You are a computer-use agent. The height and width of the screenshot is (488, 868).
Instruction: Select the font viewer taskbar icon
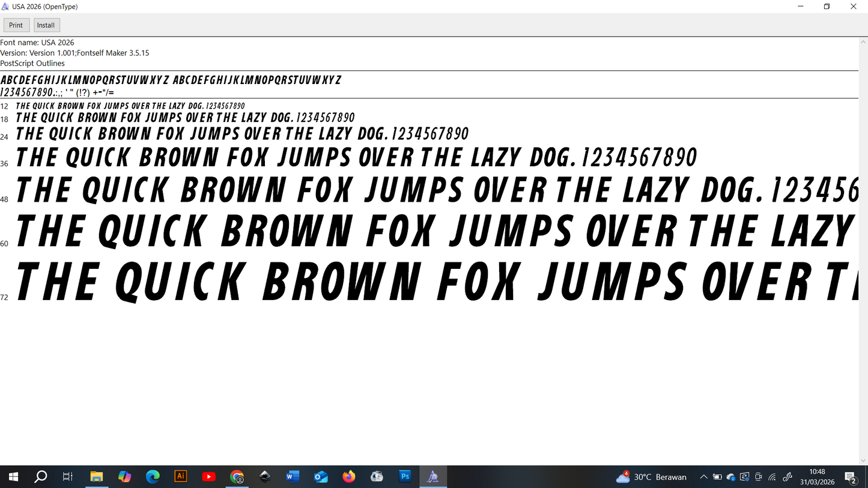click(x=433, y=477)
